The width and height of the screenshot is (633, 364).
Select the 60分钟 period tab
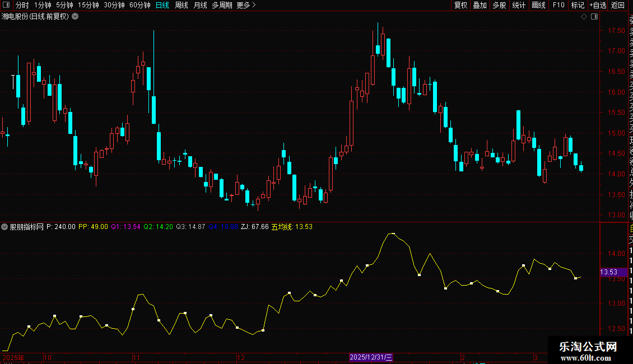coord(139,5)
